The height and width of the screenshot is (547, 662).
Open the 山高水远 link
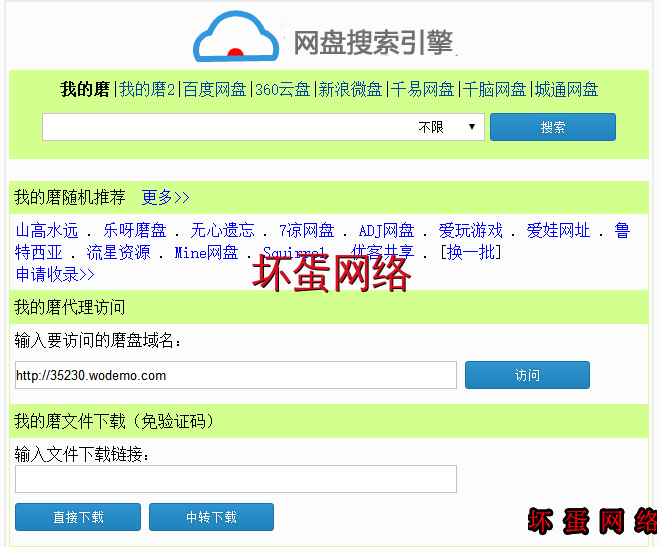(x=47, y=230)
